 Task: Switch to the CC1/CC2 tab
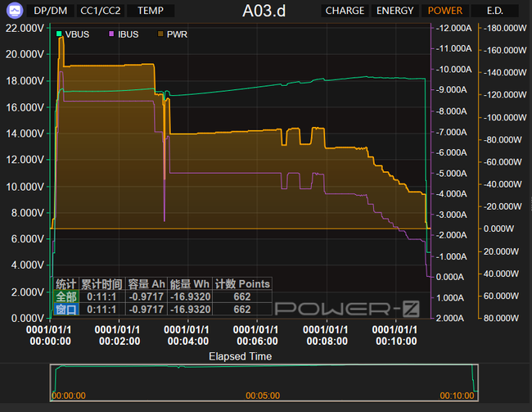coord(101,11)
